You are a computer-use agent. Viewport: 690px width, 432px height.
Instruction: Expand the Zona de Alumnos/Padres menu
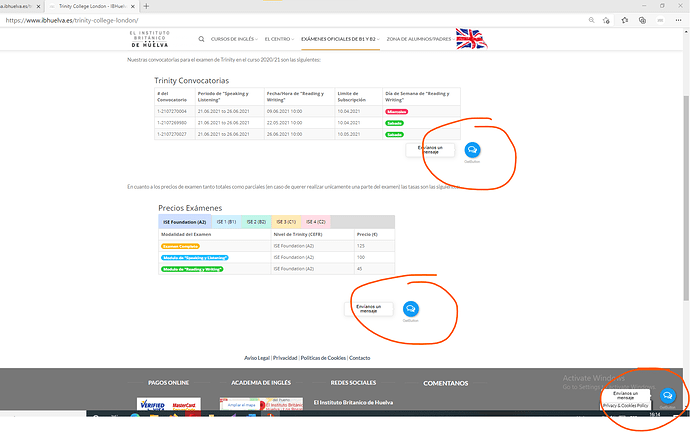click(420, 39)
